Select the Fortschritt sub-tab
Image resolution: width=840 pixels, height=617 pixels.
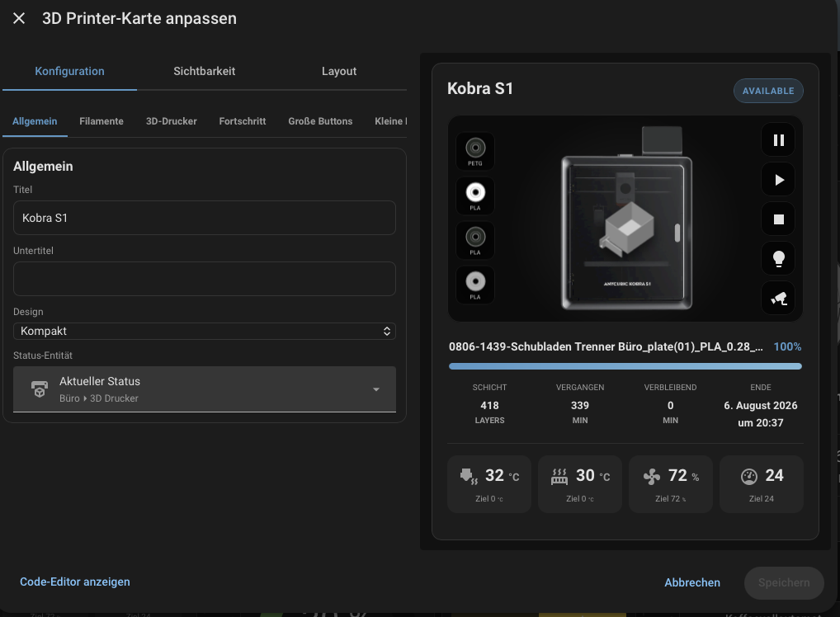pyautogui.click(x=242, y=121)
